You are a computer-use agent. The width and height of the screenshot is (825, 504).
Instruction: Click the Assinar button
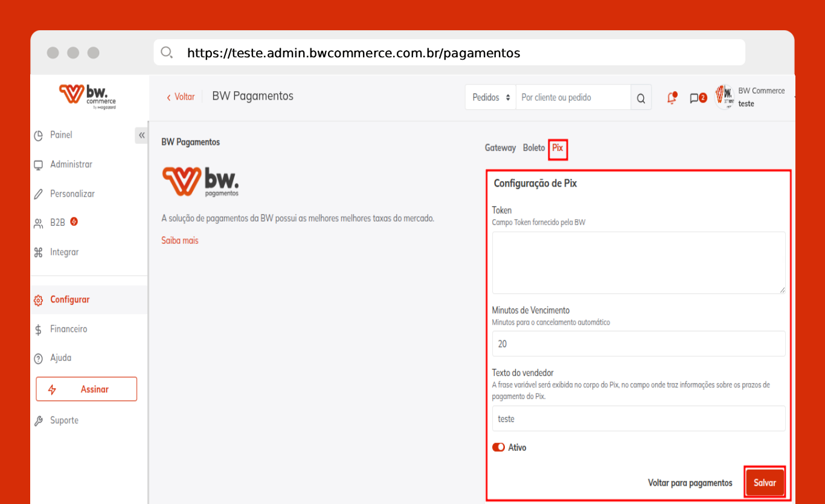coord(86,389)
